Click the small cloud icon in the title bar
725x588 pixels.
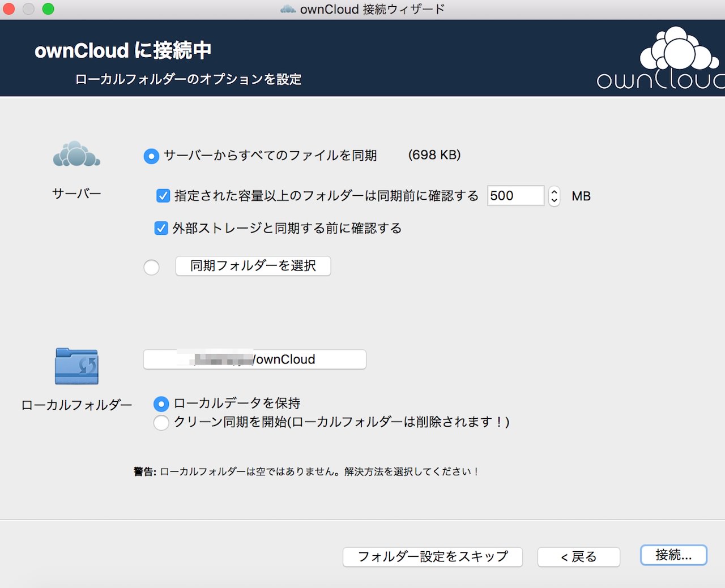tap(288, 9)
